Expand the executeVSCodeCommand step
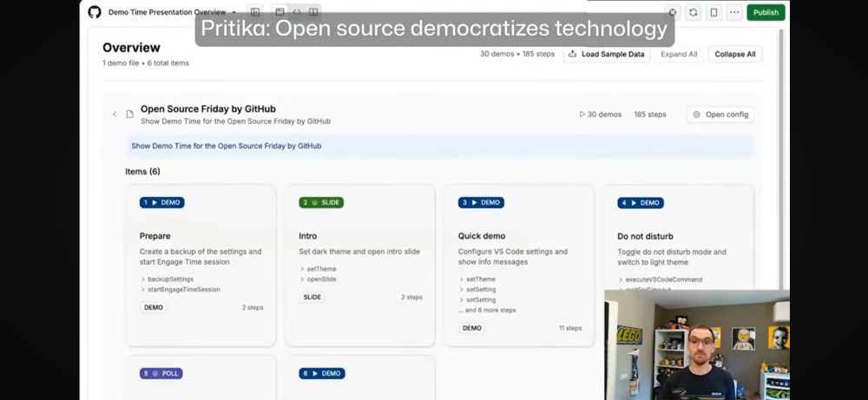868x400 pixels. tap(660, 280)
